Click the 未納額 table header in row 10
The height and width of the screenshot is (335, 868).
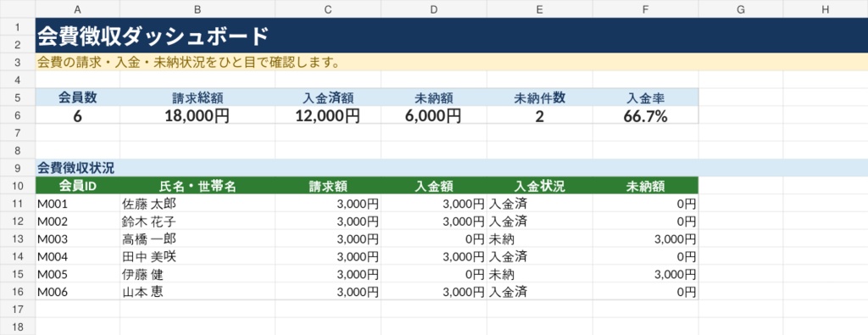tap(645, 186)
